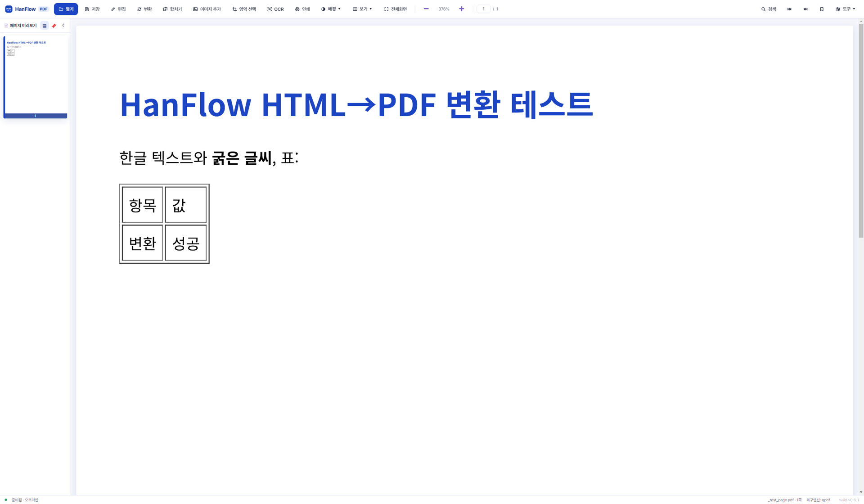The height and width of the screenshot is (504, 864).
Task: Click the PDF badge next to HanFlow
Action: tap(44, 9)
